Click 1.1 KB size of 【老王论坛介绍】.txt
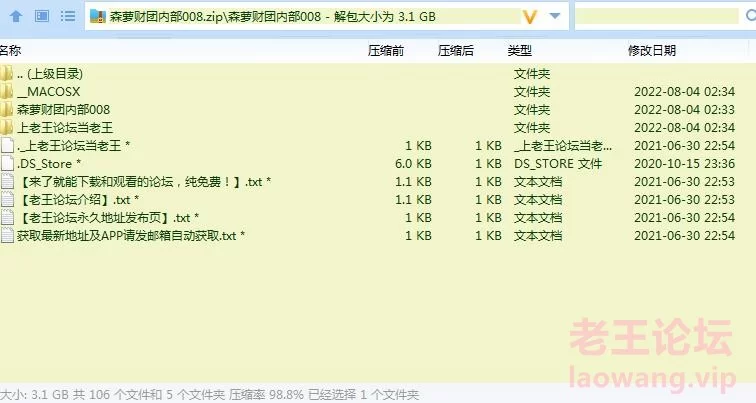 413,200
